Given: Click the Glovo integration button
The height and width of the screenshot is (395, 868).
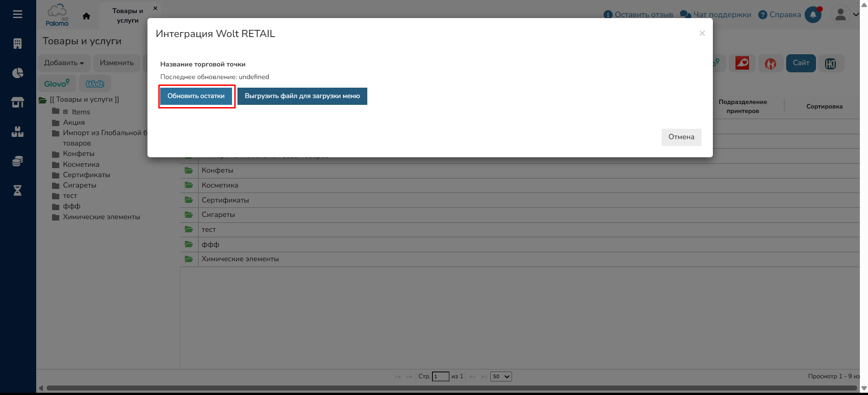Looking at the screenshot, I should pos(57,84).
